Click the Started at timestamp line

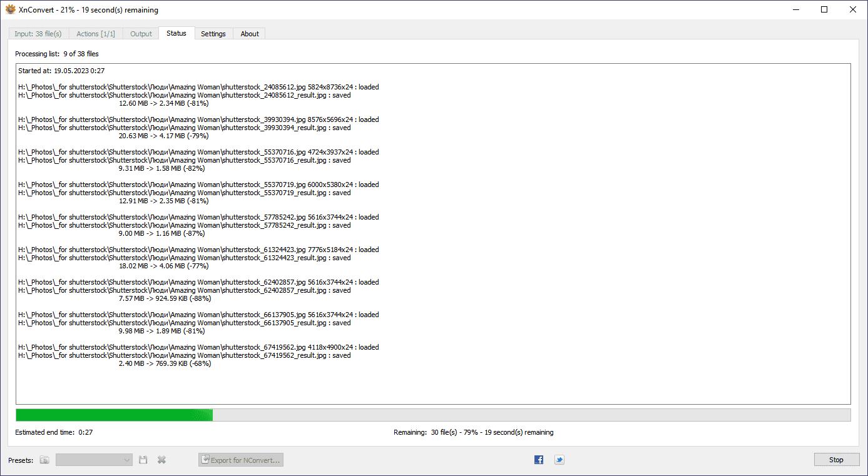[61, 71]
